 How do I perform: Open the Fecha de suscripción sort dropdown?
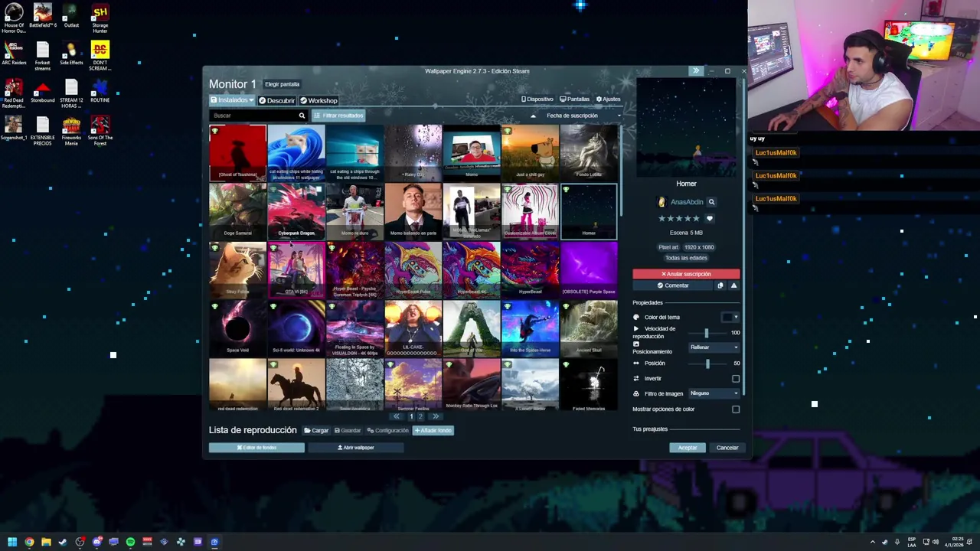point(582,116)
